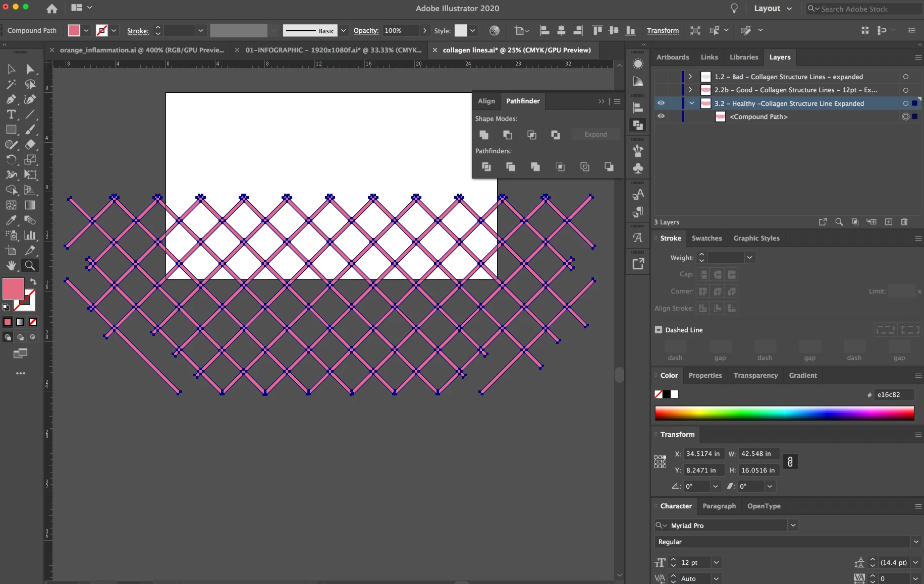Enable the Dashed Line checkbox

click(x=659, y=330)
